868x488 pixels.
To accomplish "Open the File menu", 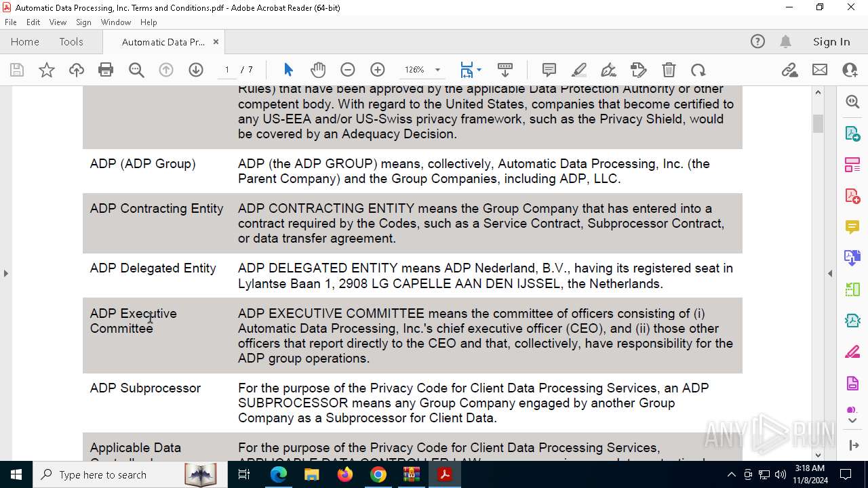I will pos(11,22).
